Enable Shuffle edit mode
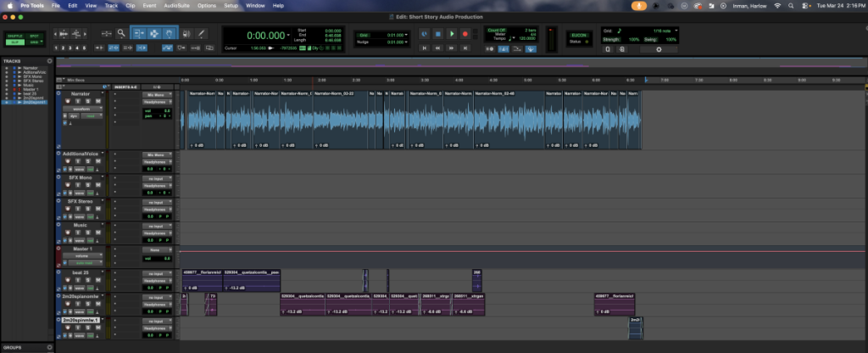Screen dimensions: 868x353 pyautogui.click(x=15, y=36)
